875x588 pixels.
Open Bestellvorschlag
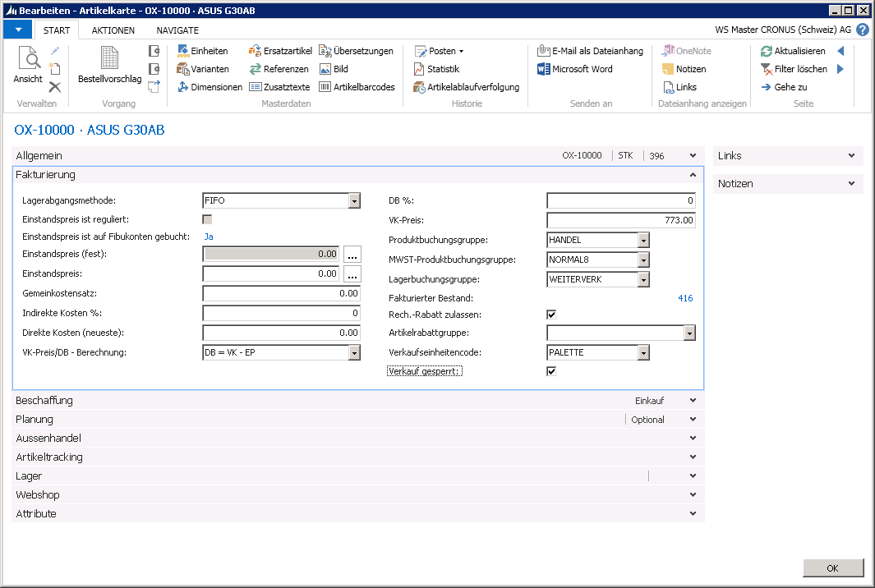coord(109,65)
